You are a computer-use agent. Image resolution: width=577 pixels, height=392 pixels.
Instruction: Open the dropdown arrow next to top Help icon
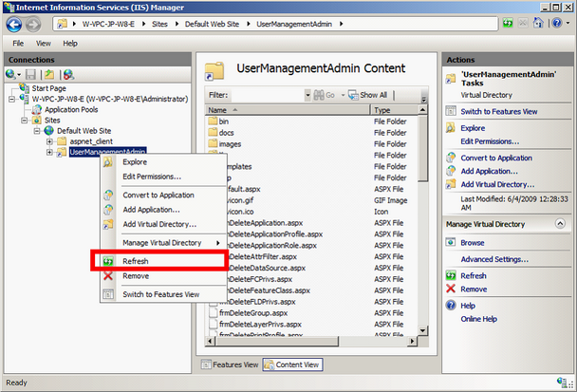pos(568,23)
